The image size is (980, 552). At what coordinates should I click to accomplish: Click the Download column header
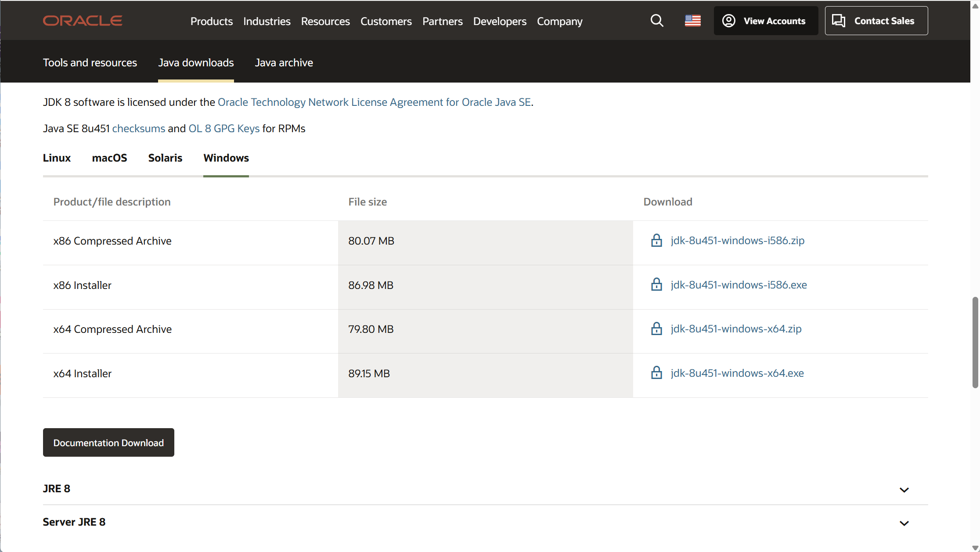[668, 202]
